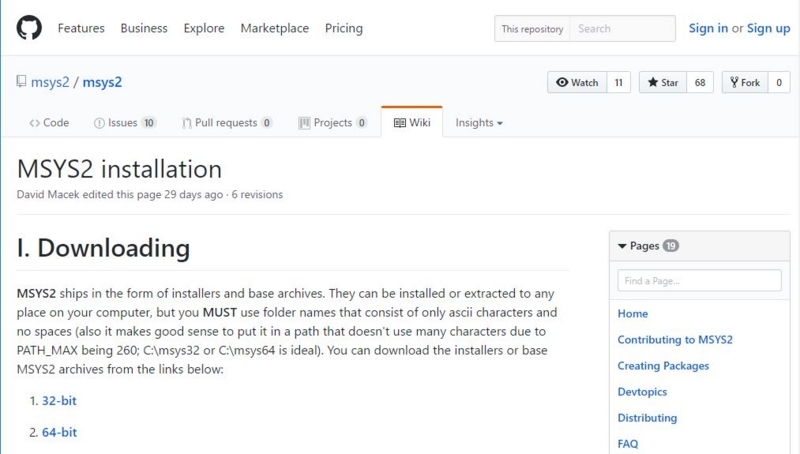Click the Watch button
Image resolution: width=800 pixels, height=454 pixels.
pos(577,82)
